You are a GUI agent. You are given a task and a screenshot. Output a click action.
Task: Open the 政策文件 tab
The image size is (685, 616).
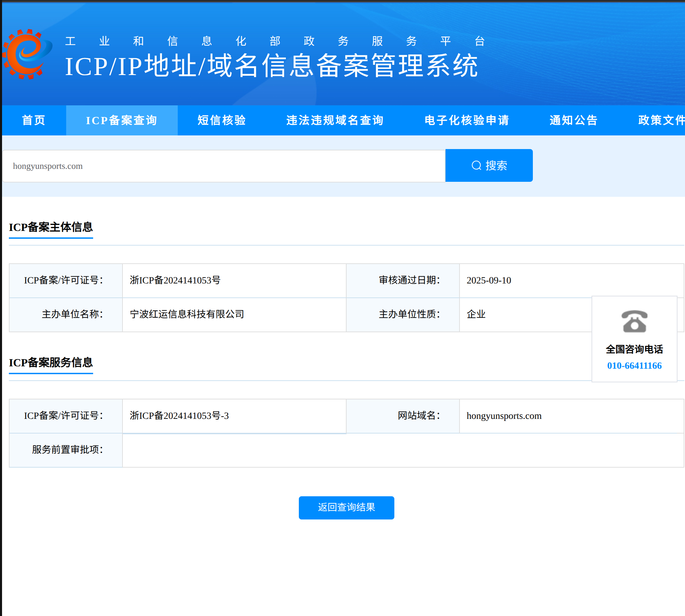point(661,120)
